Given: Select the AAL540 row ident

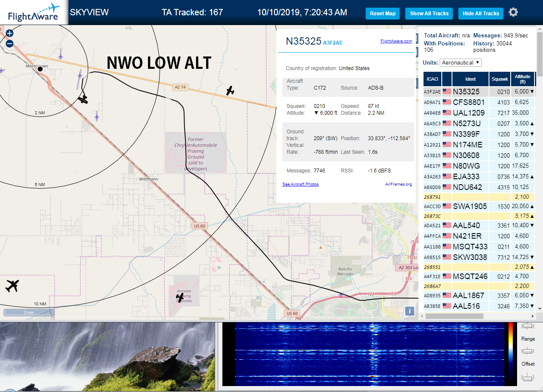Looking at the screenshot, I should tap(466, 226).
